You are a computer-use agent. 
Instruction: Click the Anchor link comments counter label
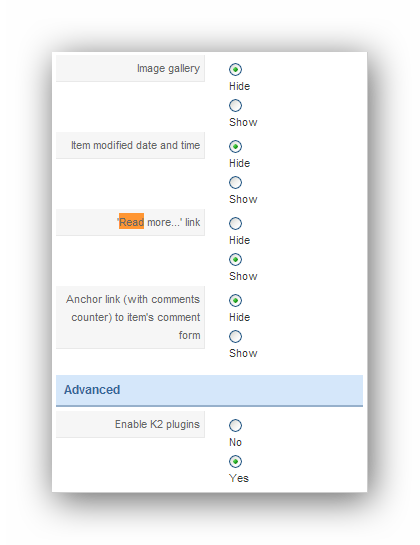pyautogui.click(x=133, y=317)
